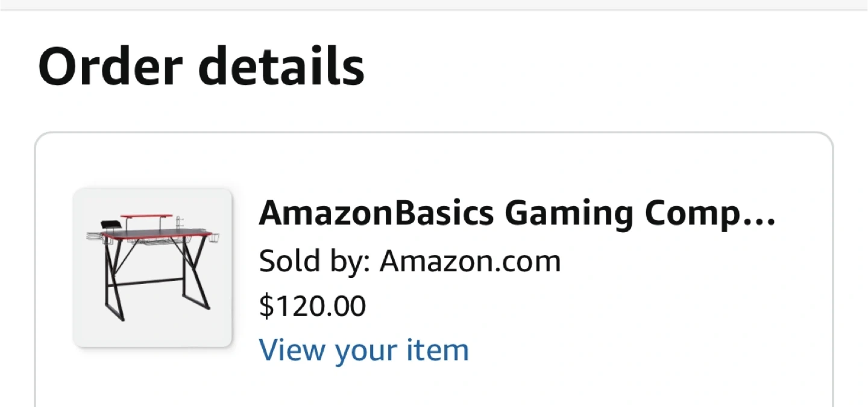Open the "View your item" link
The height and width of the screenshot is (407, 868).
pyautogui.click(x=363, y=350)
